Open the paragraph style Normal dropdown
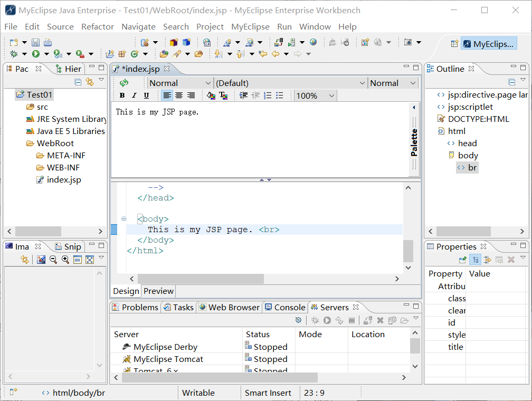 [x=180, y=83]
